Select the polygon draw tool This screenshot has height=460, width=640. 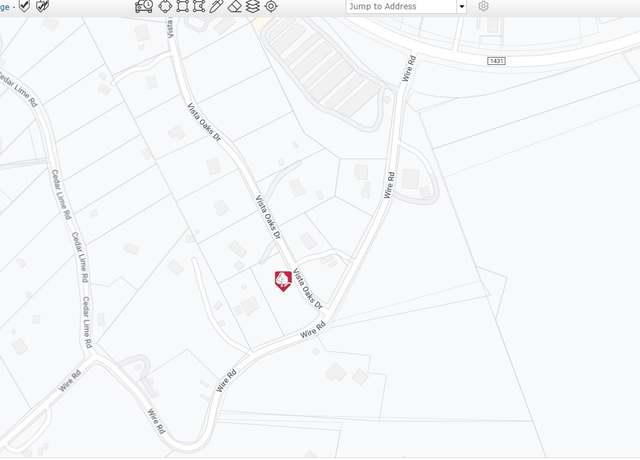click(199, 6)
